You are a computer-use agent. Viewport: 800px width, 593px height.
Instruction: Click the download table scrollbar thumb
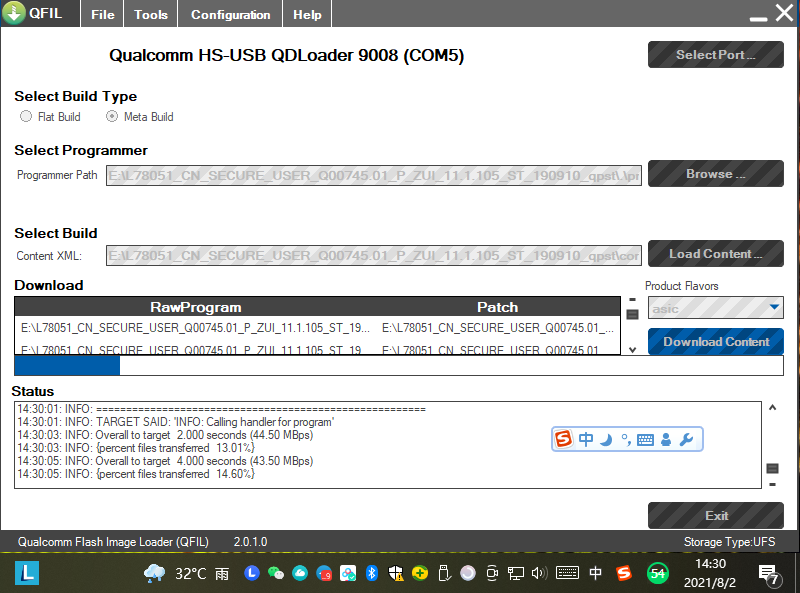(633, 314)
